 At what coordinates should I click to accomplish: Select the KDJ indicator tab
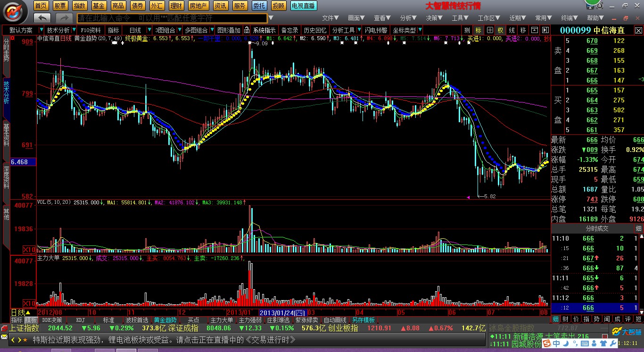[x=80, y=320]
